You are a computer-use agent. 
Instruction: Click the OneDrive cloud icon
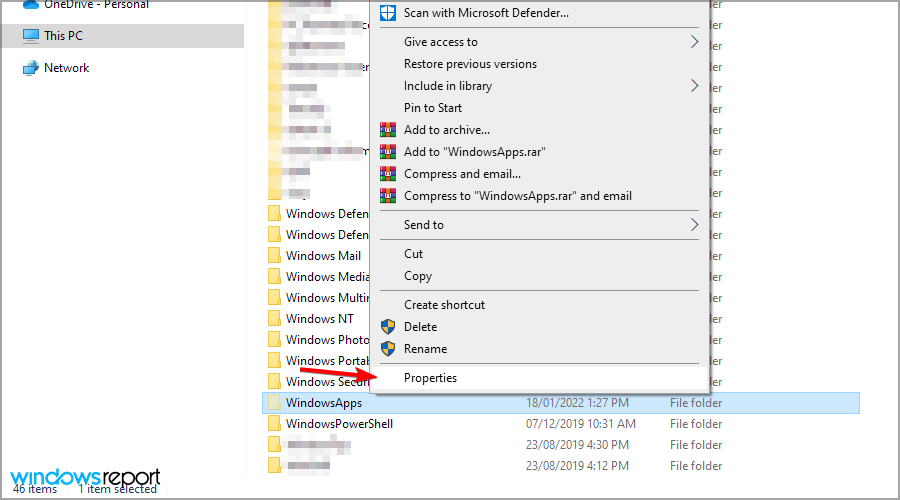(x=31, y=5)
